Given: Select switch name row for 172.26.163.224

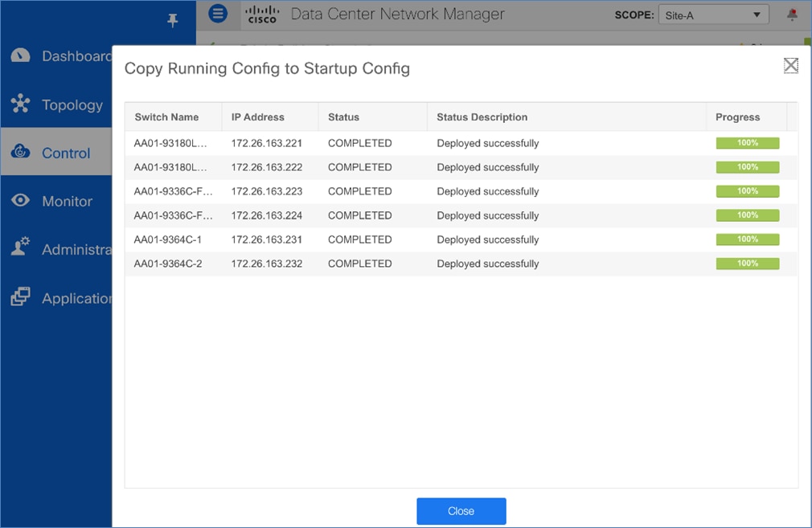Looking at the screenshot, I should point(173,215).
